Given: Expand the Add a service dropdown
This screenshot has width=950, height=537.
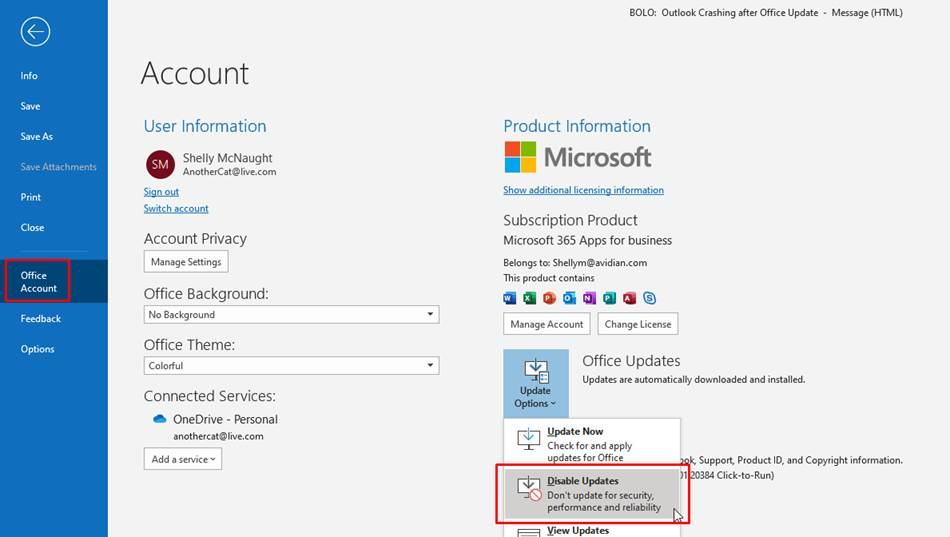Looking at the screenshot, I should point(182,459).
